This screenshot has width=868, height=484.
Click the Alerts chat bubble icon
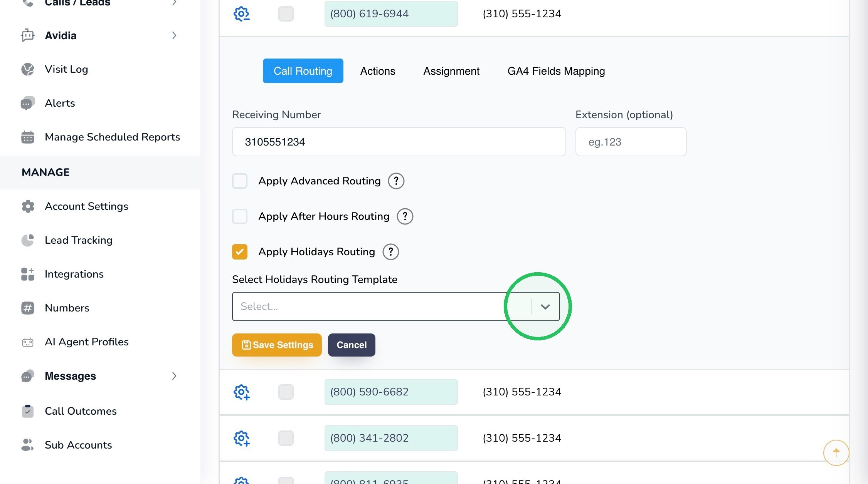[28, 103]
